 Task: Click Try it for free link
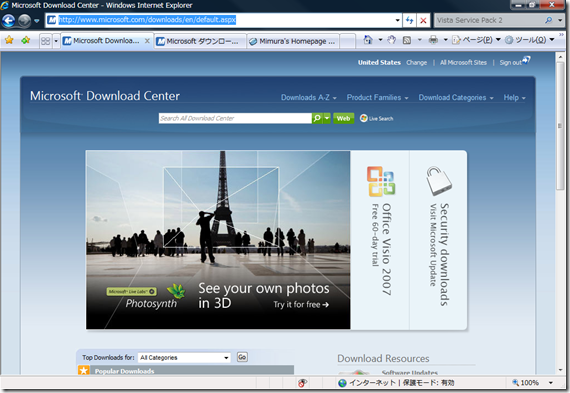[x=301, y=304]
